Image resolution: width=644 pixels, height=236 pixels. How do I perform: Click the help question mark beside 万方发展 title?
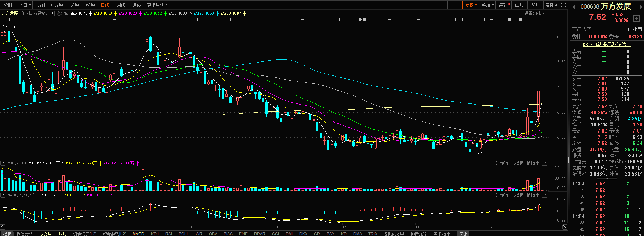pyautogui.click(x=52, y=14)
